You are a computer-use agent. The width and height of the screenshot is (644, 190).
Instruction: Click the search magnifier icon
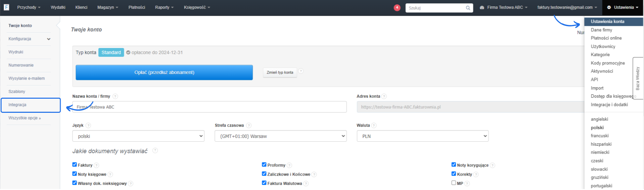pyautogui.click(x=468, y=8)
